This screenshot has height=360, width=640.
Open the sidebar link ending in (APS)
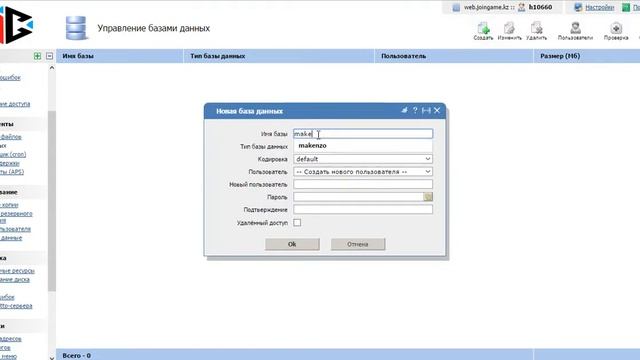(12, 172)
